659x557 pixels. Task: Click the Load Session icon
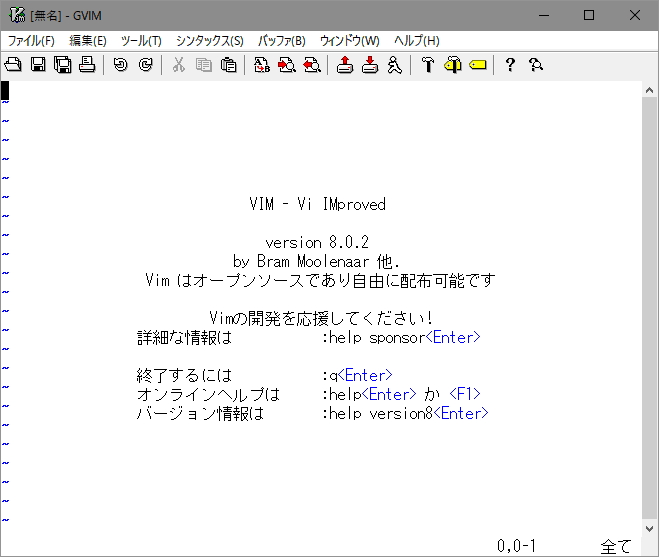pyautogui.click(x=345, y=65)
